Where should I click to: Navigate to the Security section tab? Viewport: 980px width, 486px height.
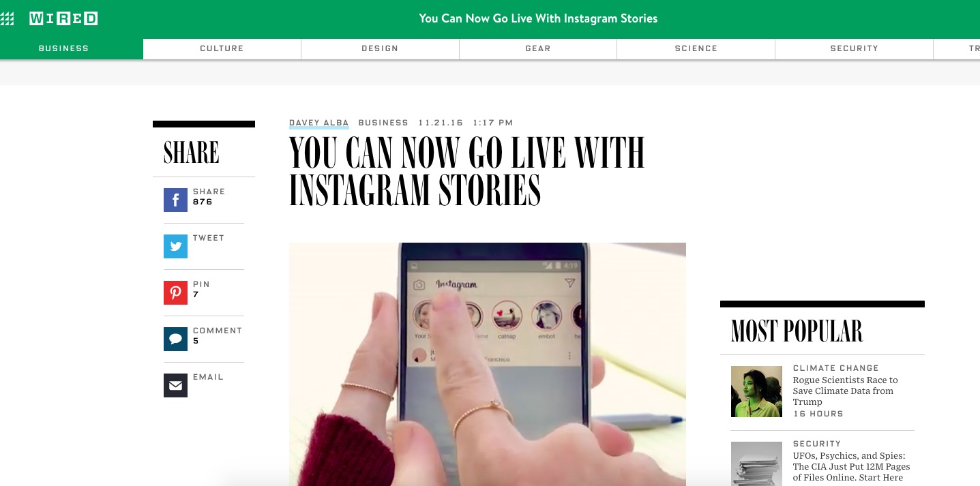[x=854, y=48]
